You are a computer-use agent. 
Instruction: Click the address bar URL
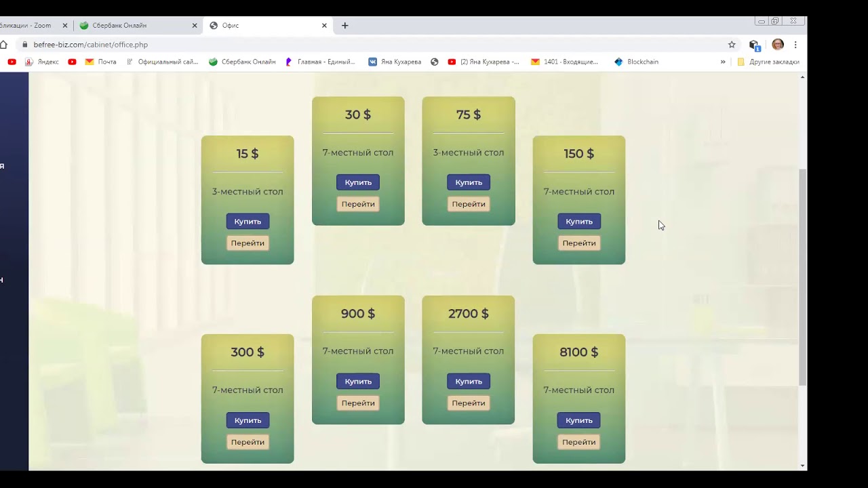click(90, 45)
